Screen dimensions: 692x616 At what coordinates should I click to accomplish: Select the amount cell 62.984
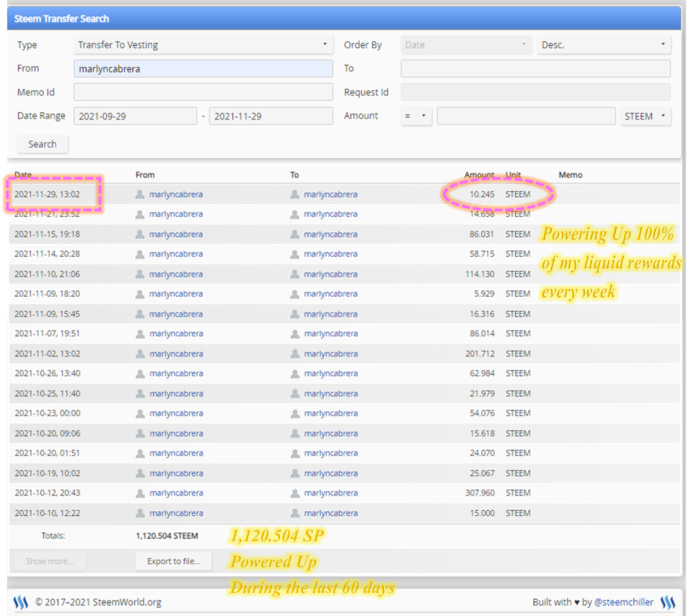pyautogui.click(x=482, y=373)
